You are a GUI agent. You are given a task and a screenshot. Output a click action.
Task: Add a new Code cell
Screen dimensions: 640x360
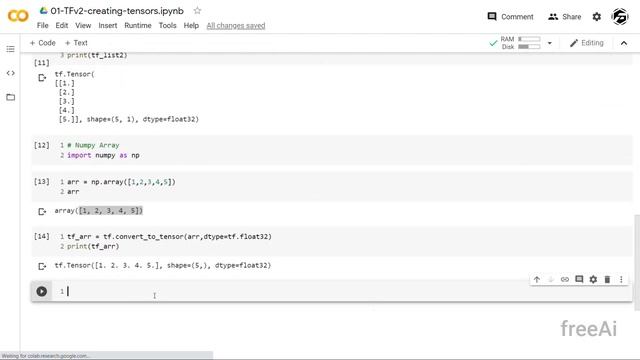[42, 43]
